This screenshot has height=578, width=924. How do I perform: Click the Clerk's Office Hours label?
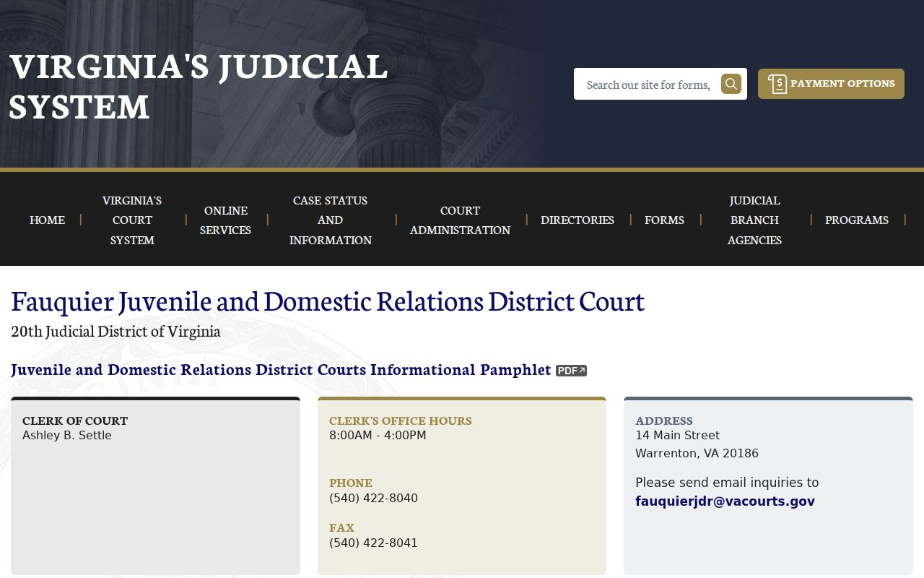point(401,420)
